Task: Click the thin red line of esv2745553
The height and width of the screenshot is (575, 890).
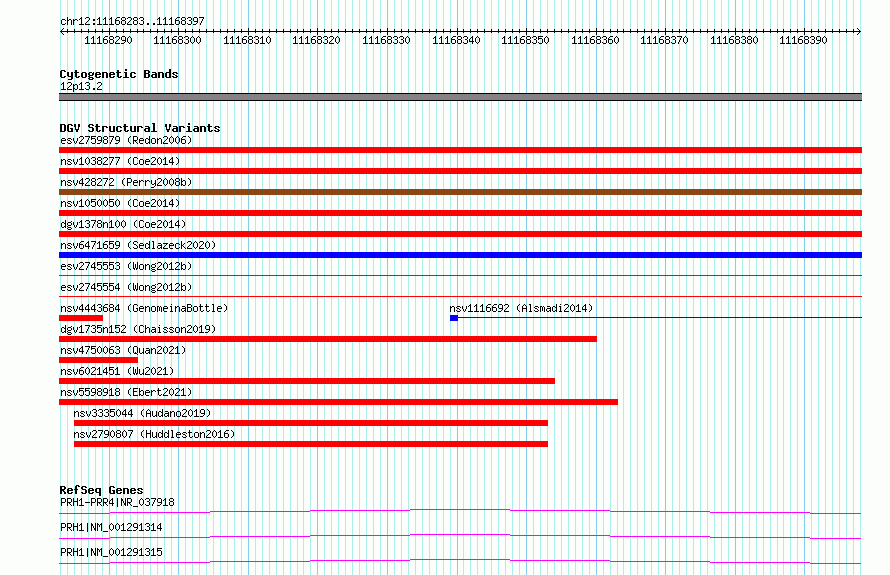Action: tap(460, 275)
